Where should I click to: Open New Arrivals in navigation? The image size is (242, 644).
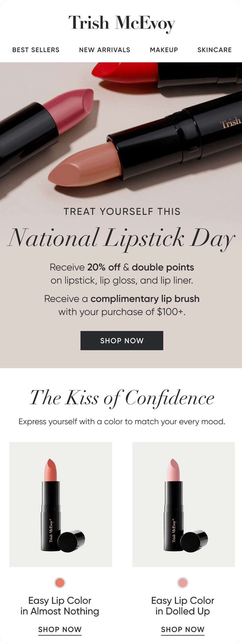pyautogui.click(x=105, y=50)
